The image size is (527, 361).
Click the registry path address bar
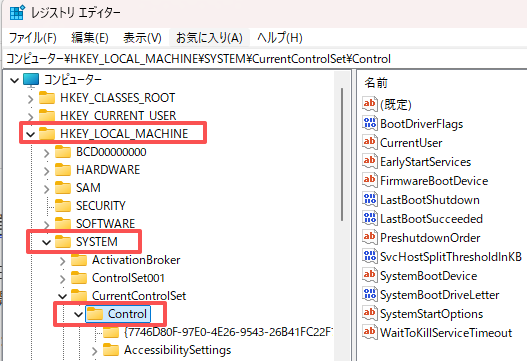coord(265,59)
